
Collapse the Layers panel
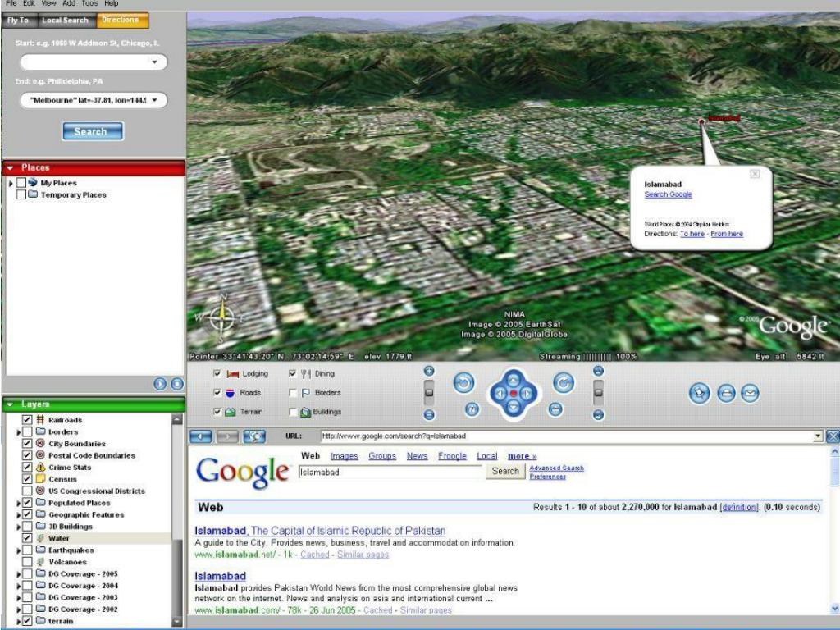point(10,404)
